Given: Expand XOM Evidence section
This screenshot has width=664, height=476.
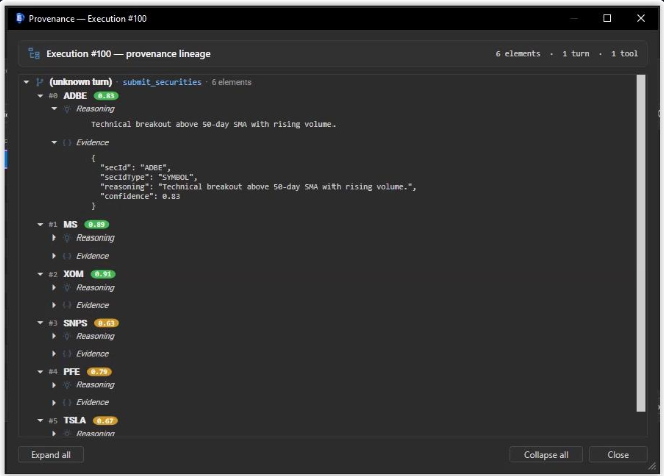Looking at the screenshot, I should pyautogui.click(x=54, y=305).
